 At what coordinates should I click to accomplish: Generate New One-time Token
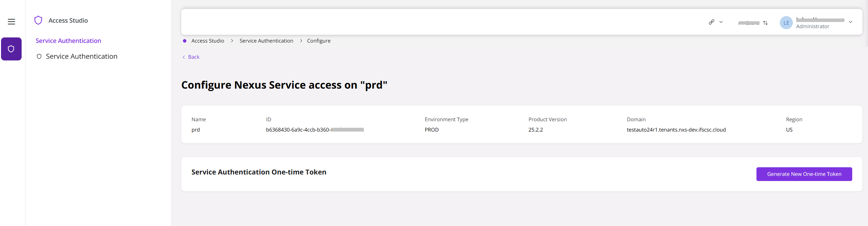point(804,174)
